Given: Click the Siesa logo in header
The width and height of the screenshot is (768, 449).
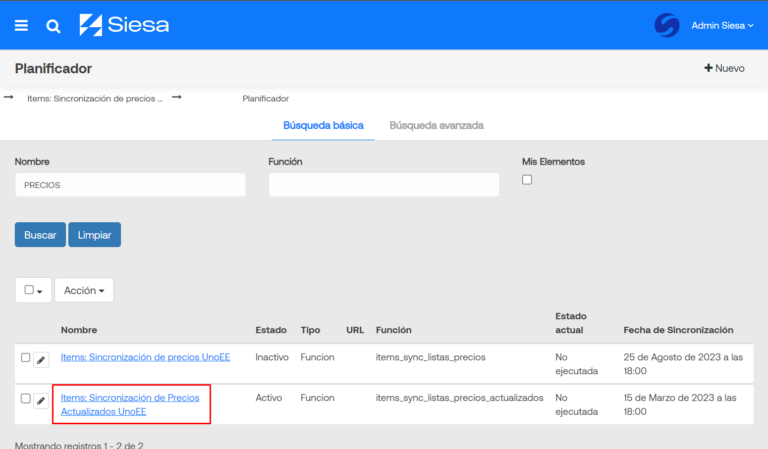Looking at the screenshot, I should [x=124, y=25].
